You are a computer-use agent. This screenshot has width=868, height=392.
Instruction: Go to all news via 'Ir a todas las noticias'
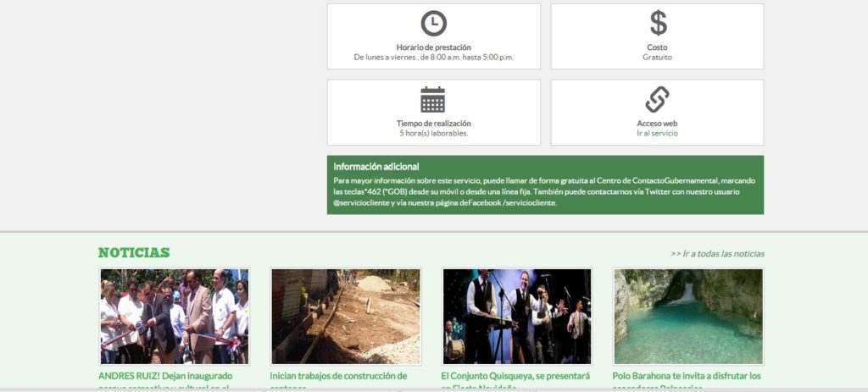[x=717, y=253]
